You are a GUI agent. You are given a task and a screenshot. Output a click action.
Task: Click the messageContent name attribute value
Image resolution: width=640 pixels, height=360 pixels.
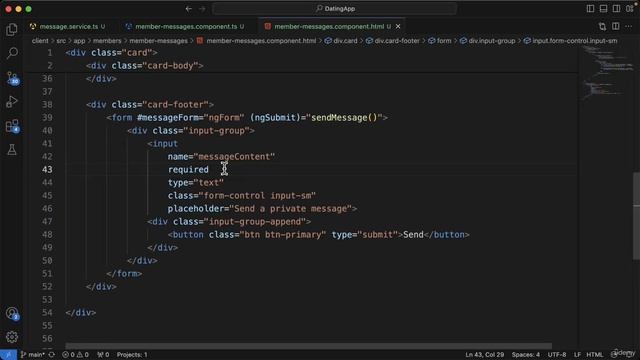click(x=236, y=157)
